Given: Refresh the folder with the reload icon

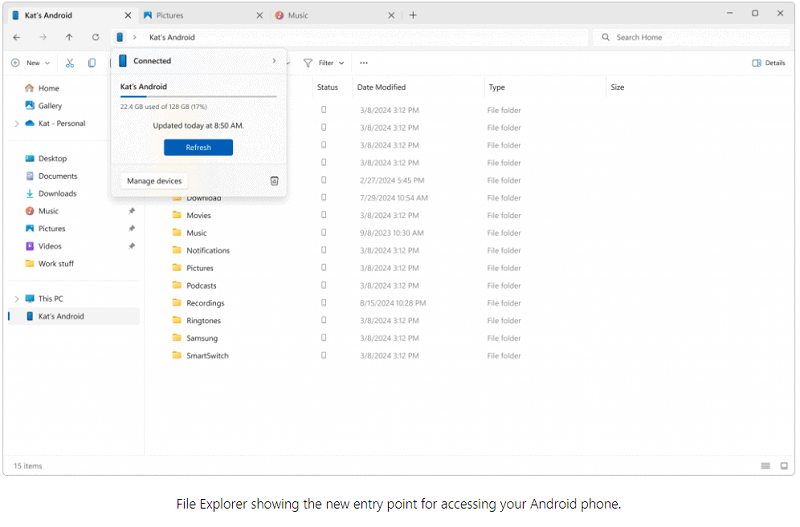Looking at the screenshot, I should coord(95,37).
